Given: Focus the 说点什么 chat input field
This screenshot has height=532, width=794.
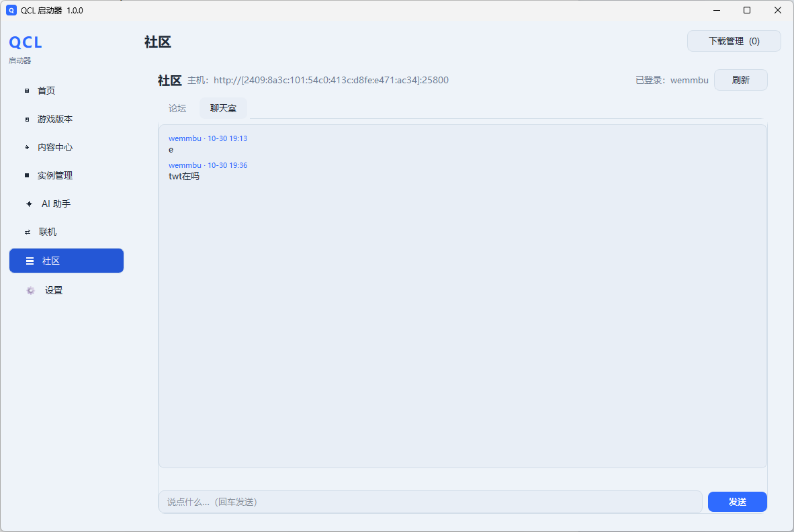Looking at the screenshot, I should point(431,502).
